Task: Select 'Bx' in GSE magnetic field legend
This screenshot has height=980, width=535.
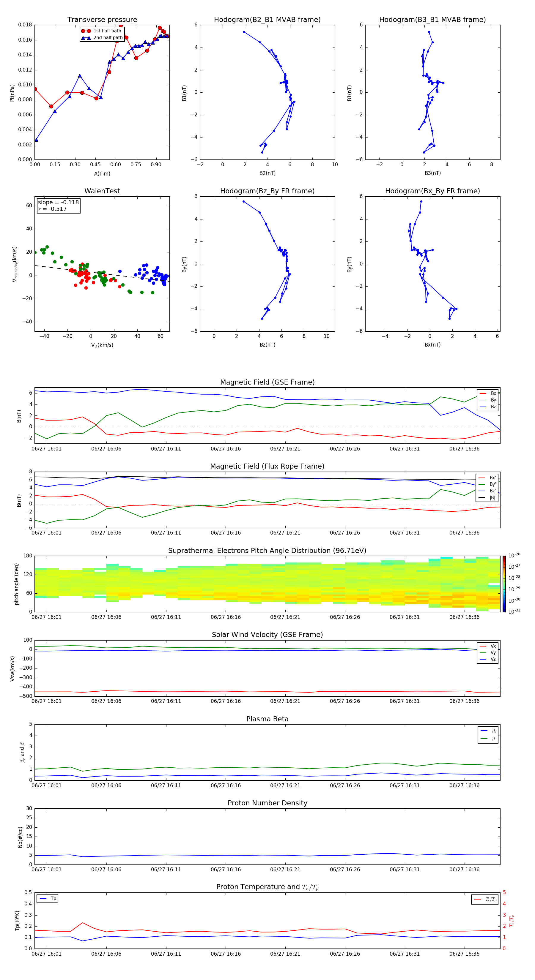Action: pos(488,393)
